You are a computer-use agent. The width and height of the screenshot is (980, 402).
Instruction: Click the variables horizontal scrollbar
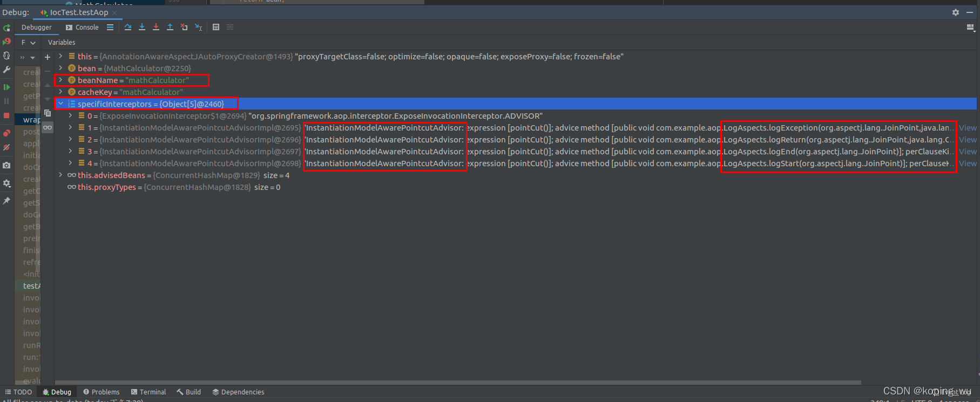coord(458,383)
